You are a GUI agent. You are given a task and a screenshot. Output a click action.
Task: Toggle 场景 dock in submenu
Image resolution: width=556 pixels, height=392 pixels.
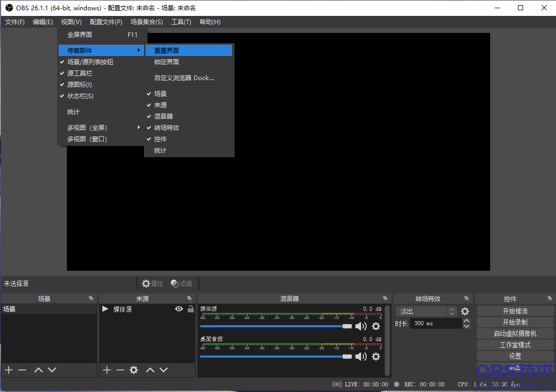coord(189,94)
